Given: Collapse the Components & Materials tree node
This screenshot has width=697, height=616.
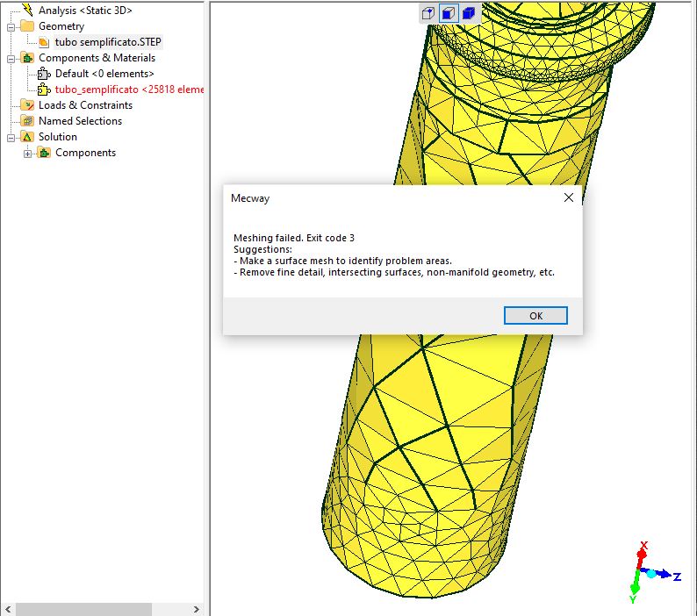Looking at the screenshot, I should (x=11, y=59).
